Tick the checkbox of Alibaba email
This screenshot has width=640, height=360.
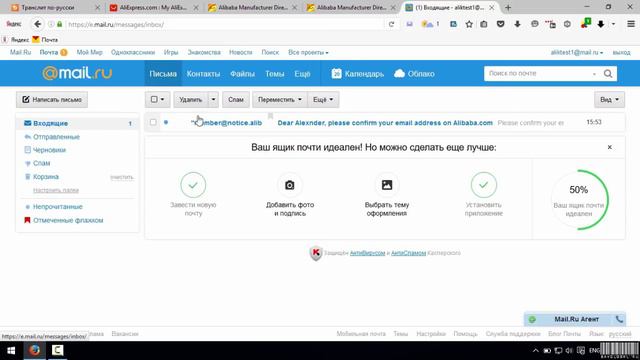click(x=153, y=122)
